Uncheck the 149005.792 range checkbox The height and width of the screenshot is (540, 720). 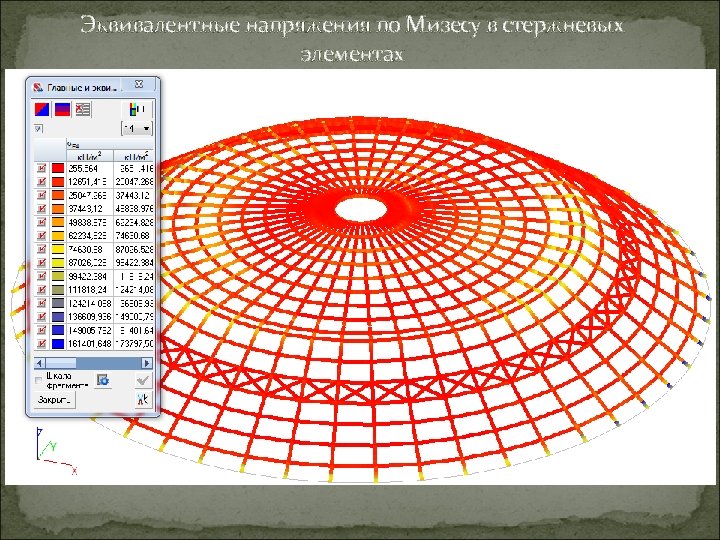tap(41, 330)
